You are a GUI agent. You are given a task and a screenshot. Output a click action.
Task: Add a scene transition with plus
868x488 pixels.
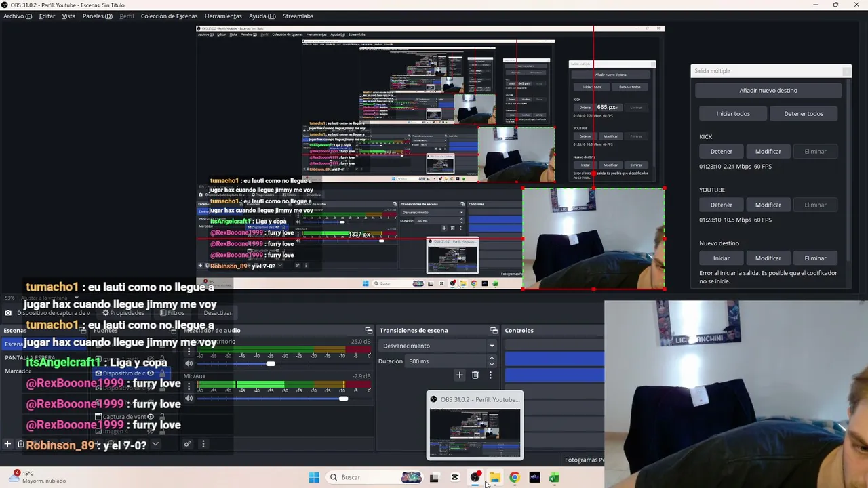(459, 375)
